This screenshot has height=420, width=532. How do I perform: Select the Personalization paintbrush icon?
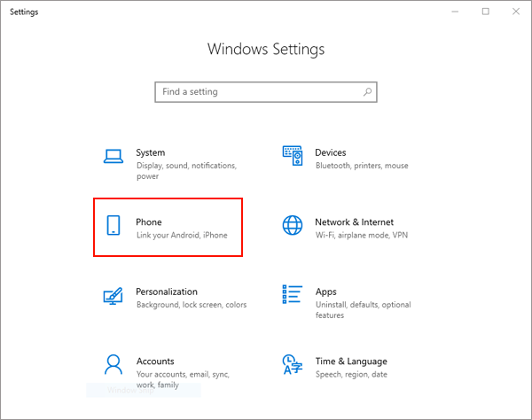[x=113, y=296]
